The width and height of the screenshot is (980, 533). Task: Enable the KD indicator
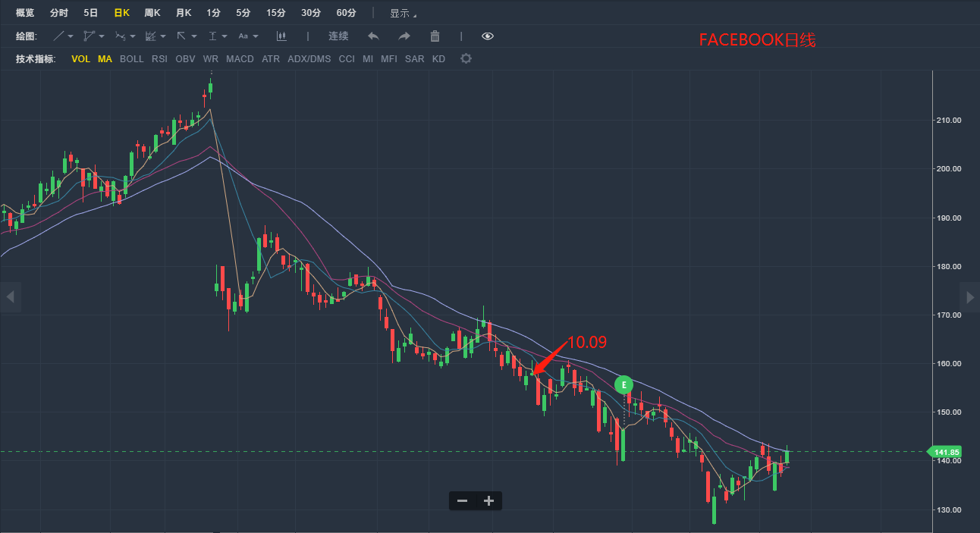[438, 59]
